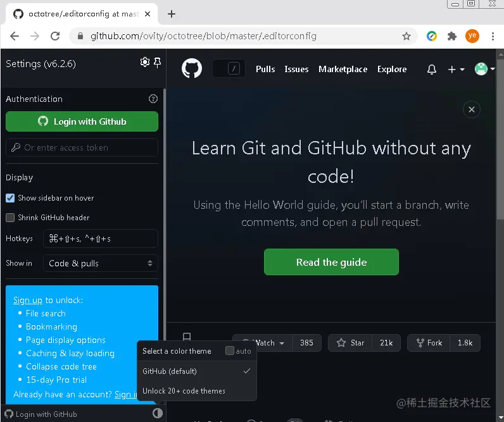Open Explore in GitHub header

(392, 69)
